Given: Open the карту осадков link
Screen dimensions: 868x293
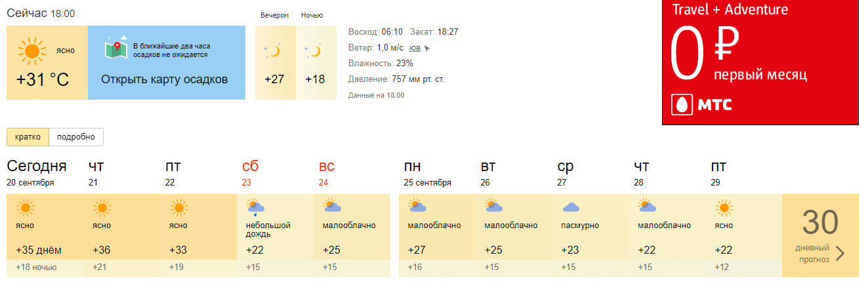Looking at the screenshot, I should coord(164,79).
